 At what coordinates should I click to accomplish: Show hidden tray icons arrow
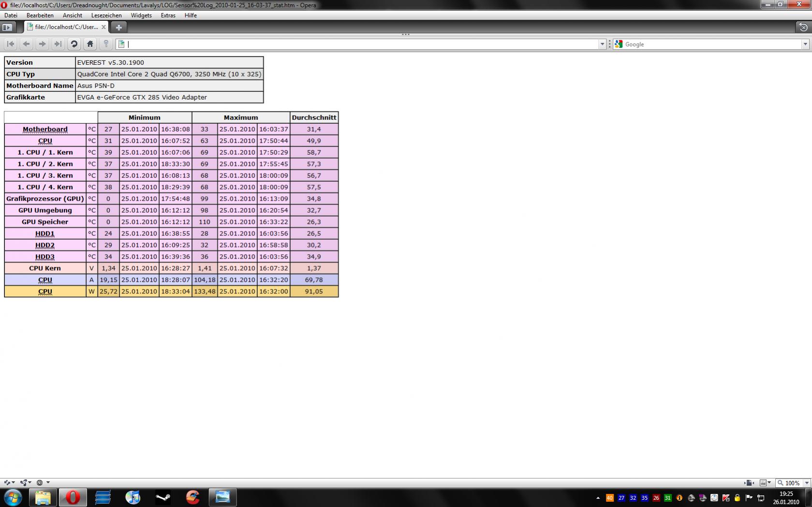[598, 498]
